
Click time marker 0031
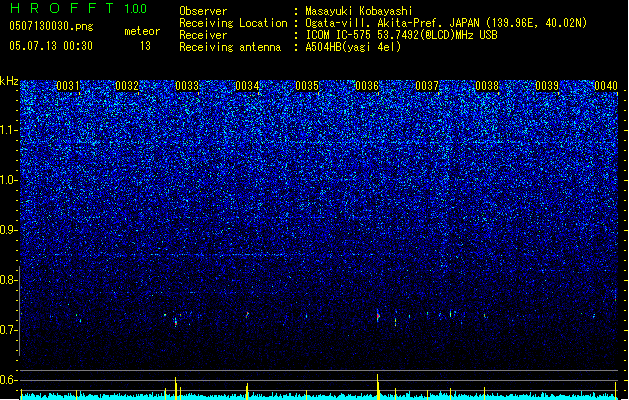pos(68,86)
